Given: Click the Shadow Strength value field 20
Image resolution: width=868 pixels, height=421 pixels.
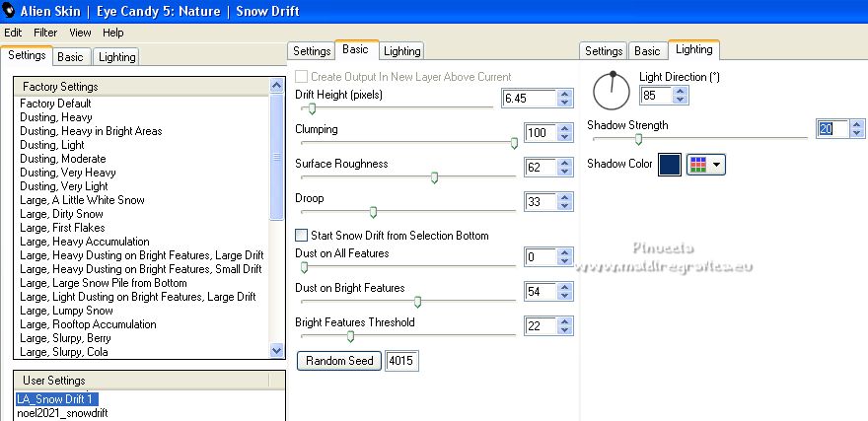Looking at the screenshot, I should pyautogui.click(x=832, y=129).
